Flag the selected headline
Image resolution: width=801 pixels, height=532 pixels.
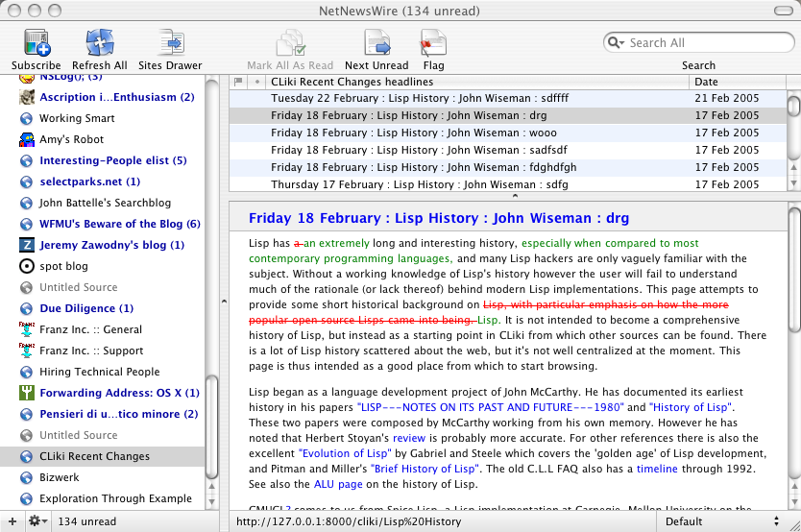433,43
